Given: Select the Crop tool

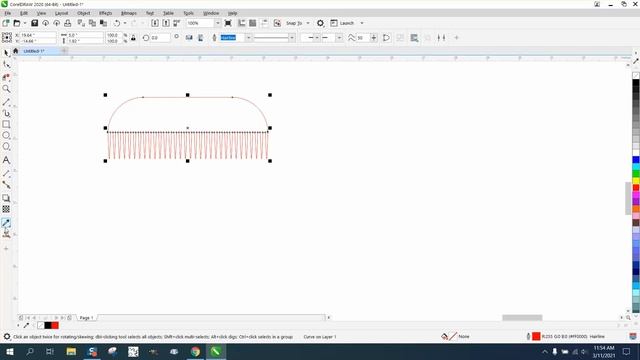Looking at the screenshot, I should click(x=6, y=77).
